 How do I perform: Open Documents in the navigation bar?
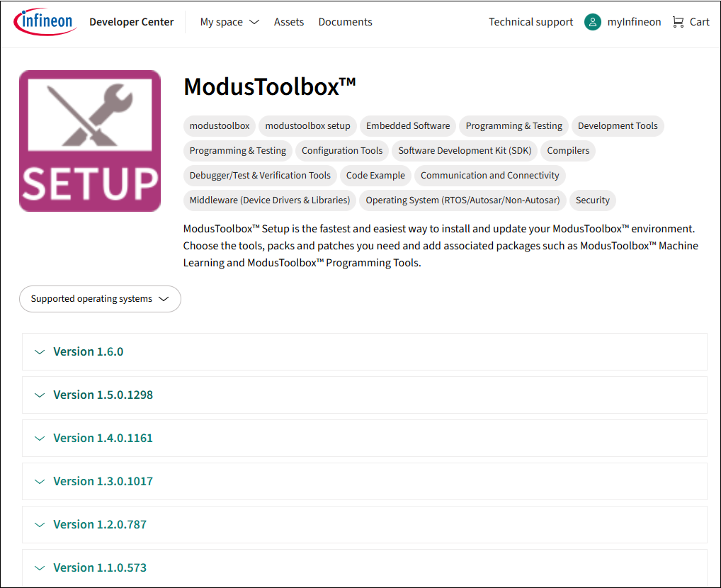point(345,22)
